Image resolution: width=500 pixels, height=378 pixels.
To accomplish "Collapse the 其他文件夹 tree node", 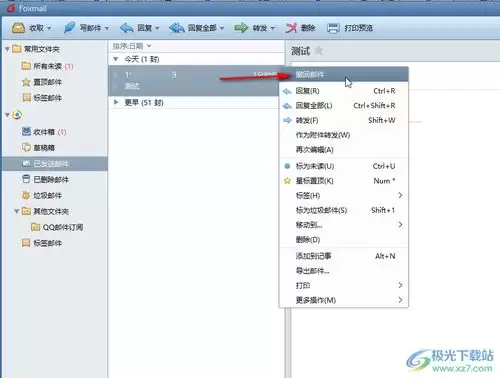I will (x=16, y=211).
